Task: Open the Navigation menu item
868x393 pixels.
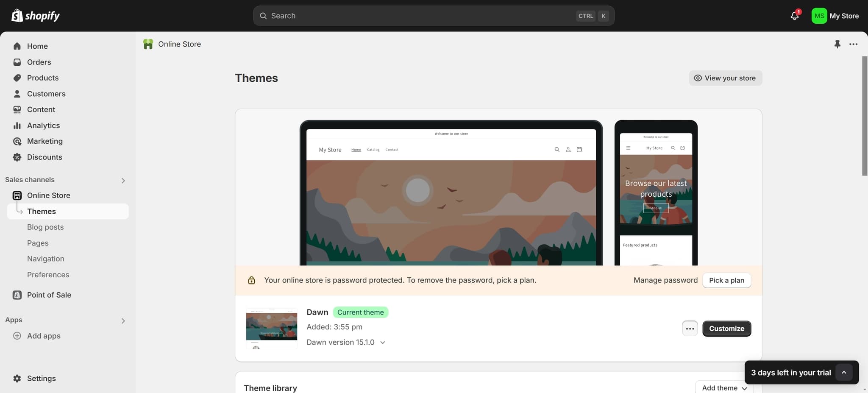Action: coord(45,259)
